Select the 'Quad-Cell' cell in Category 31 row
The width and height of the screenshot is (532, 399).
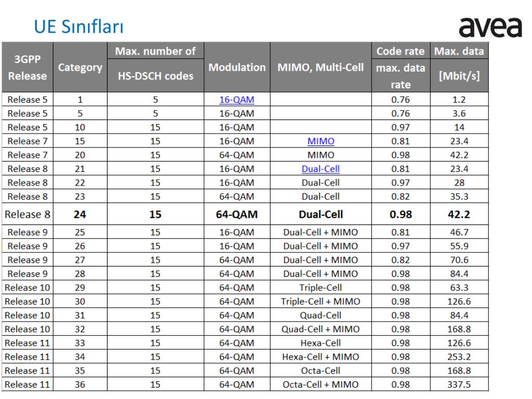[321, 315]
